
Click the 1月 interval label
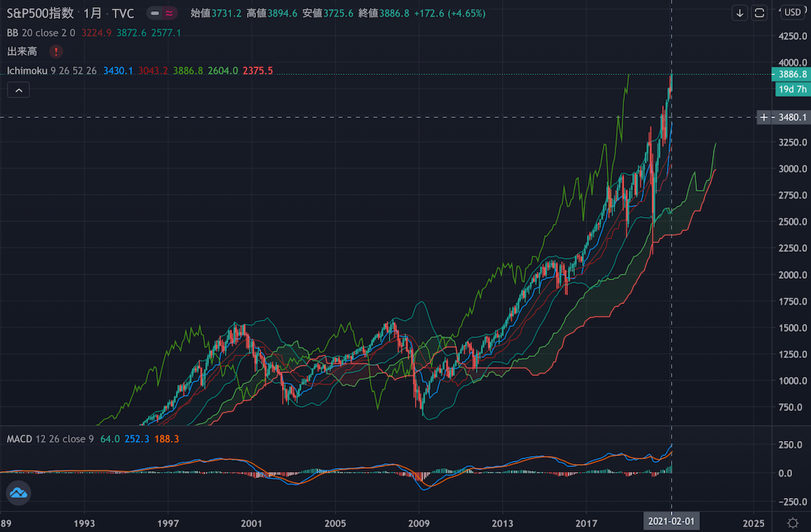point(93,13)
